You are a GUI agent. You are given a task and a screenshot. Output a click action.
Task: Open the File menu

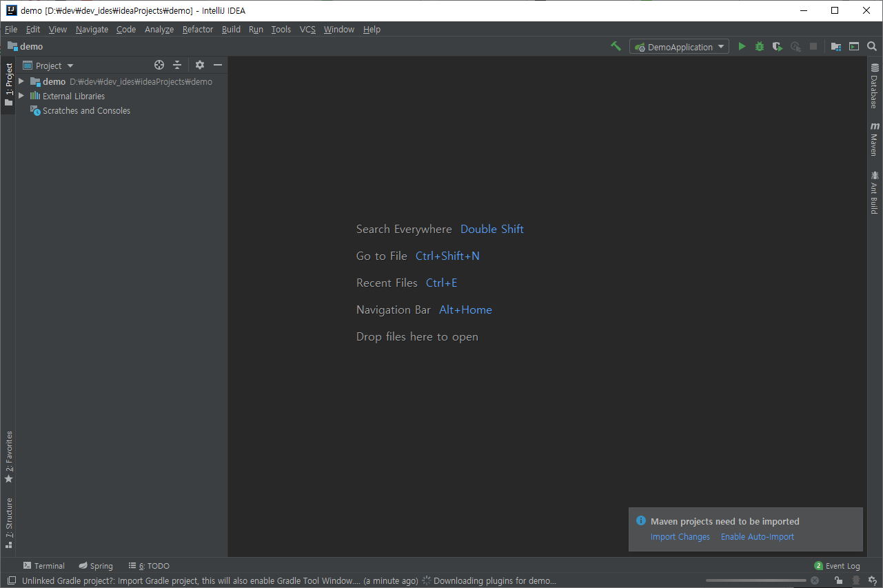pyautogui.click(x=11, y=29)
